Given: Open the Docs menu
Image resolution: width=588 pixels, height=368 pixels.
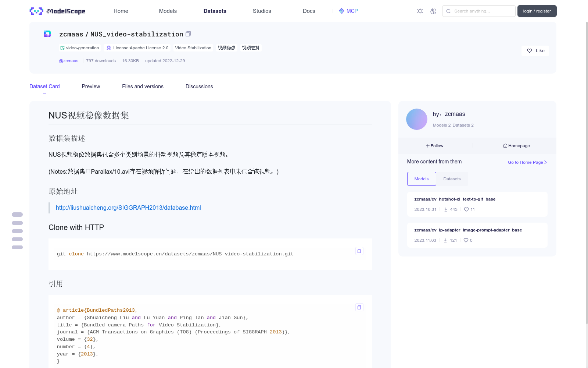Looking at the screenshot, I should [x=309, y=11].
